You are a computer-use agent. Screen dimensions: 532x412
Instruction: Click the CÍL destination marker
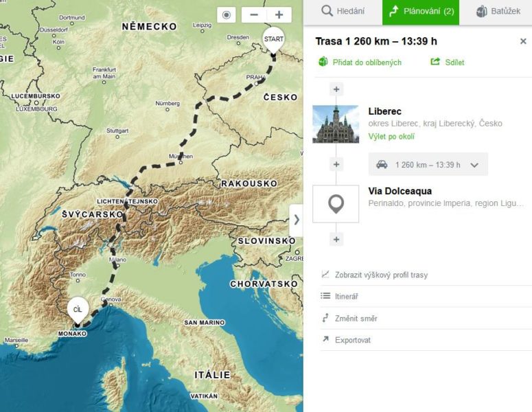click(78, 310)
